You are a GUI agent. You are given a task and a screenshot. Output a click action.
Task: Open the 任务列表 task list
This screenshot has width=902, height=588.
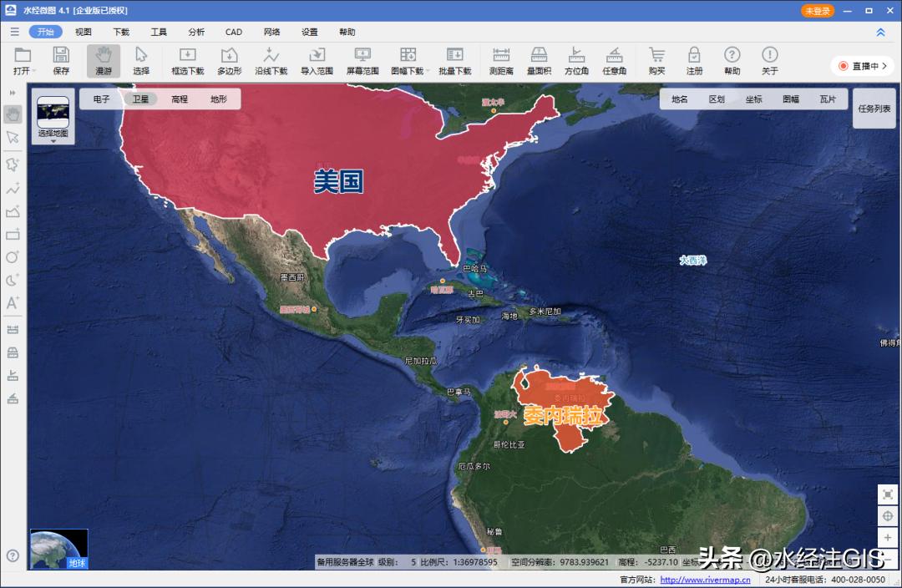pos(874,109)
